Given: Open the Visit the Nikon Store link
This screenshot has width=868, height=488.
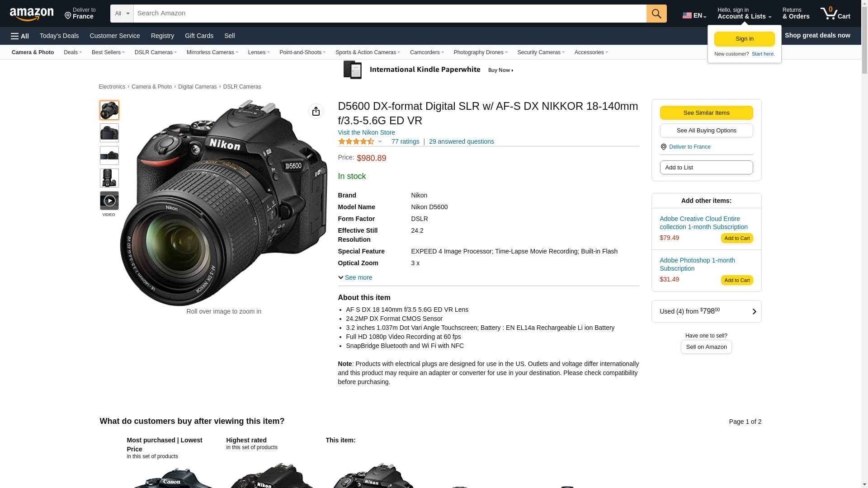Looking at the screenshot, I should click(366, 132).
